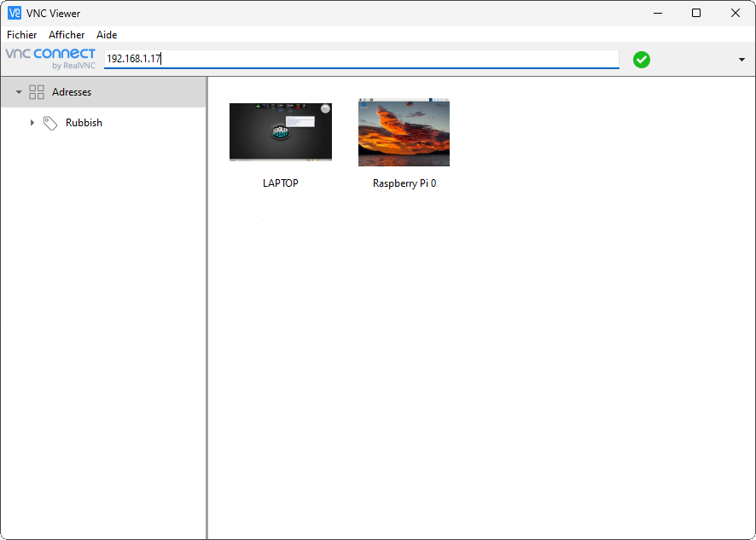Collapse the Adresses section
Image resolution: width=756 pixels, height=540 pixels.
(19, 91)
